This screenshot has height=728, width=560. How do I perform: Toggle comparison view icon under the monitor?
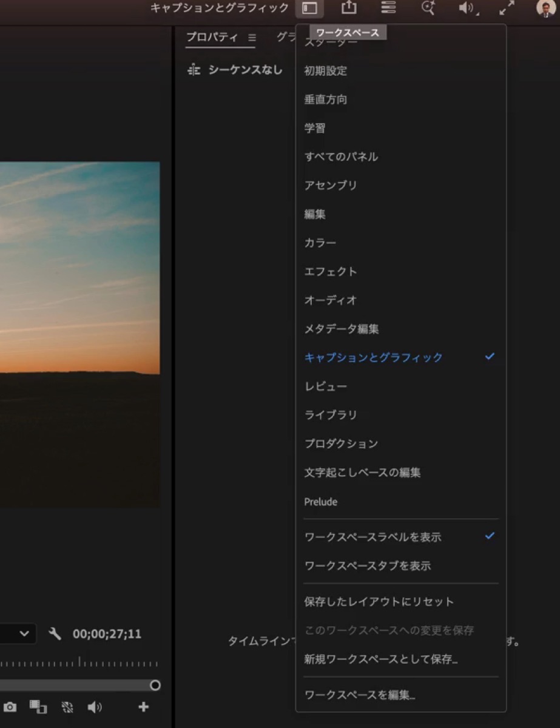click(x=38, y=707)
